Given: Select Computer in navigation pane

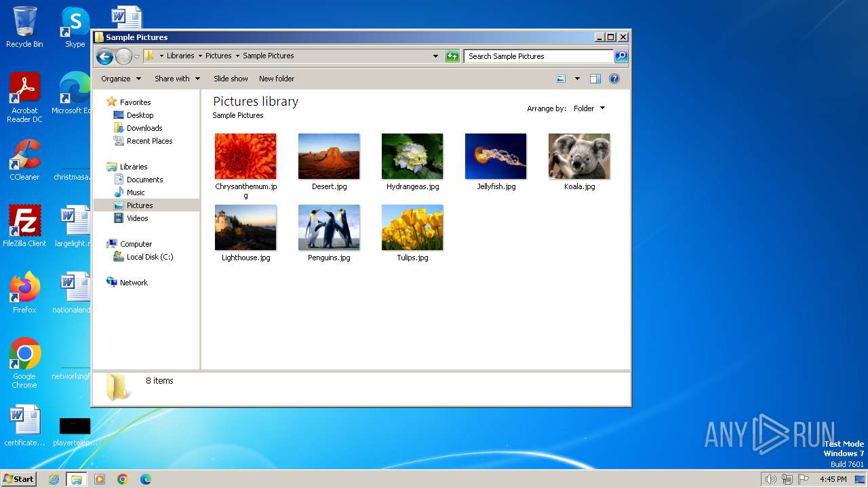Looking at the screenshot, I should 136,244.
